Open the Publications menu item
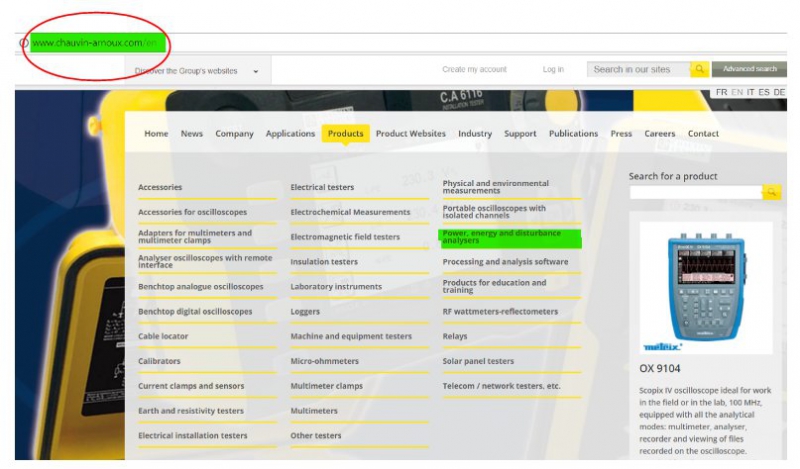 point(573,134)
